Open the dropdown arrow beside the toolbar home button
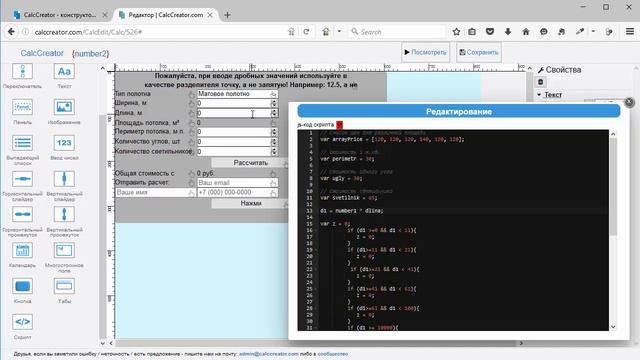 [x=339, y=31]
